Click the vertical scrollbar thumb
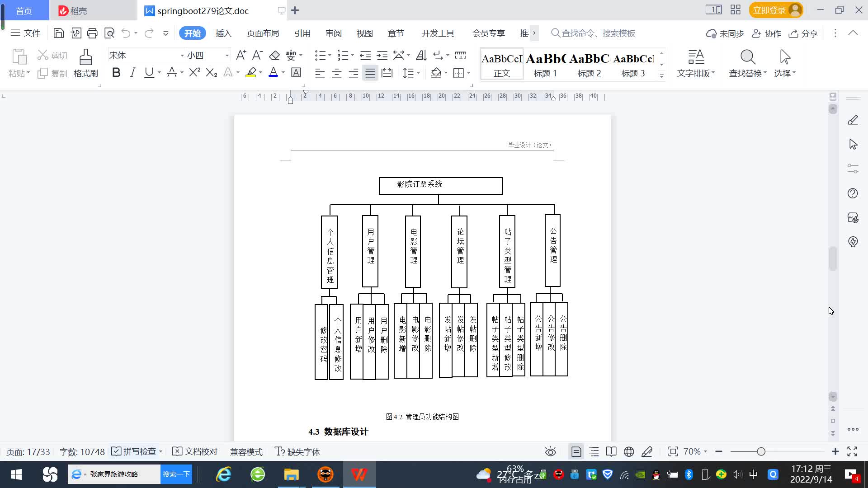Image resolution: width=868 pixels, height=488 pixels. click(x=833, y=259)
